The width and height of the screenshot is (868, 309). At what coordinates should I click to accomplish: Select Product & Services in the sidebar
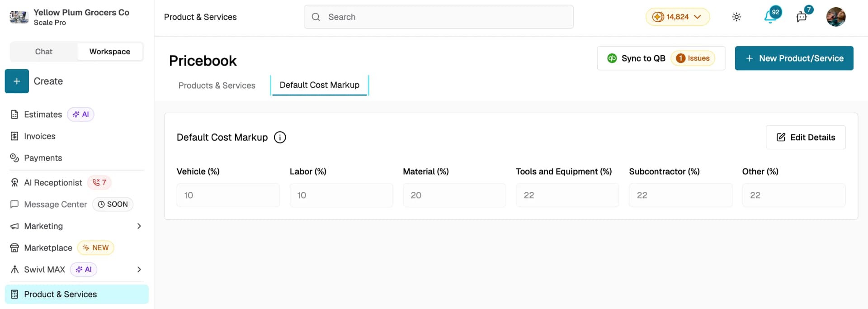(77, 295)
